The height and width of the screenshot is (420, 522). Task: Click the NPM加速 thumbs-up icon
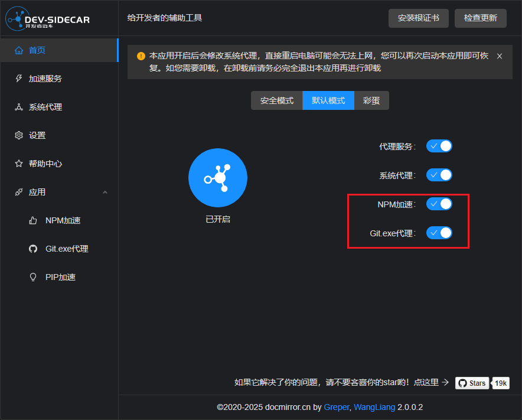point(32,220)
